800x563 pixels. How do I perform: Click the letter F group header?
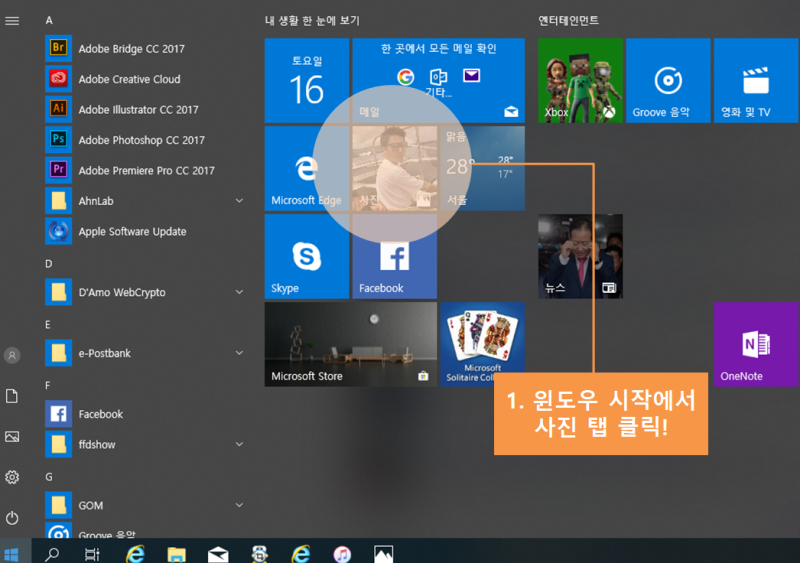tap(47, 385)
